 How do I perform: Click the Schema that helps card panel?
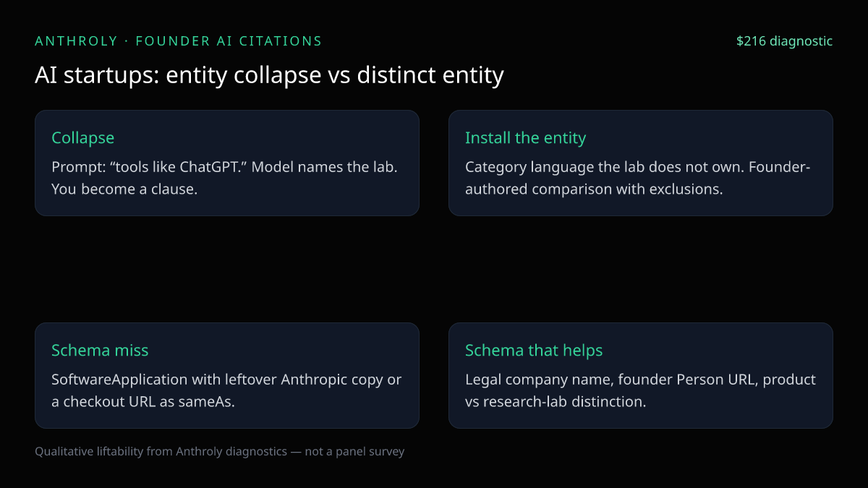coord(641,375)
